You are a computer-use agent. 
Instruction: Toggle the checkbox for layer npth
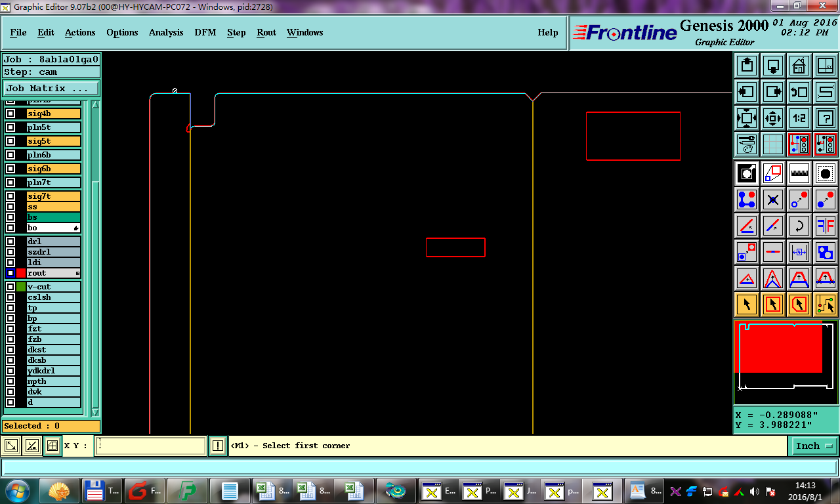coord(10,381)
